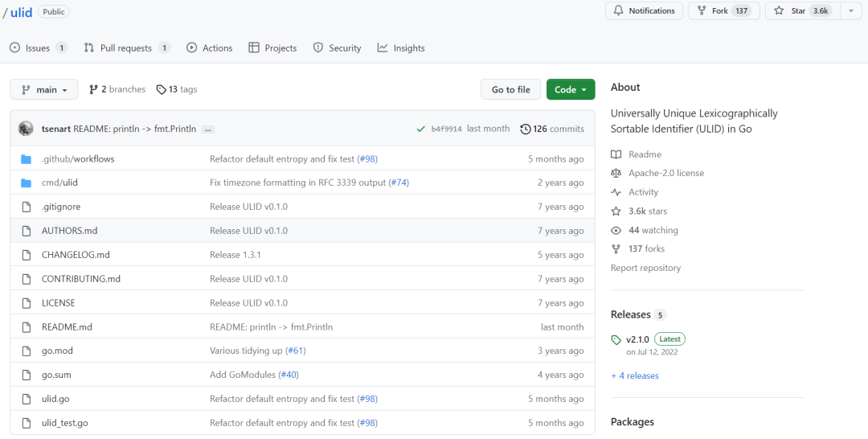Open the AUTHORS.md file

pyautogui.click(x=69, y=231)
